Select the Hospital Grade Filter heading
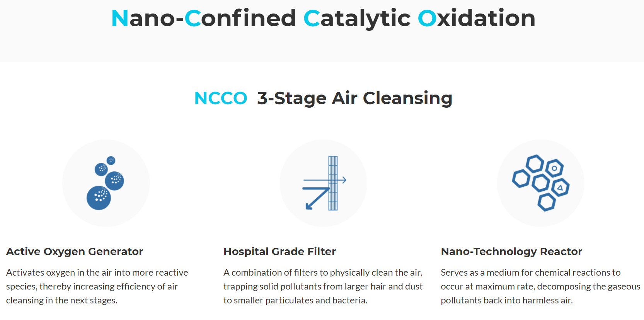This screenshot has width=644, height=320. [279, 252]
